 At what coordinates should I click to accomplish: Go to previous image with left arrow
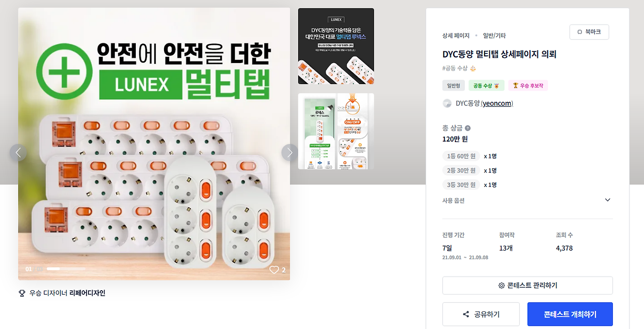18,153
